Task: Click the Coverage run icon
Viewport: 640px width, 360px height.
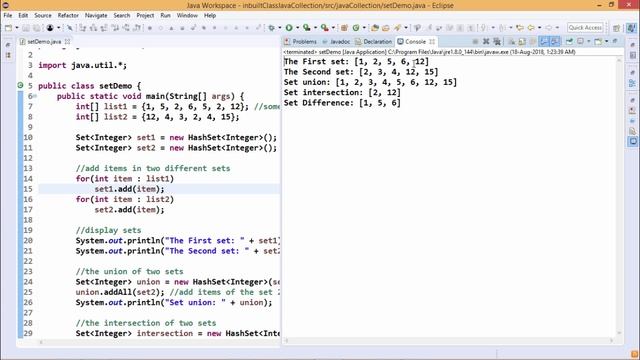Action: click(307, 28)
